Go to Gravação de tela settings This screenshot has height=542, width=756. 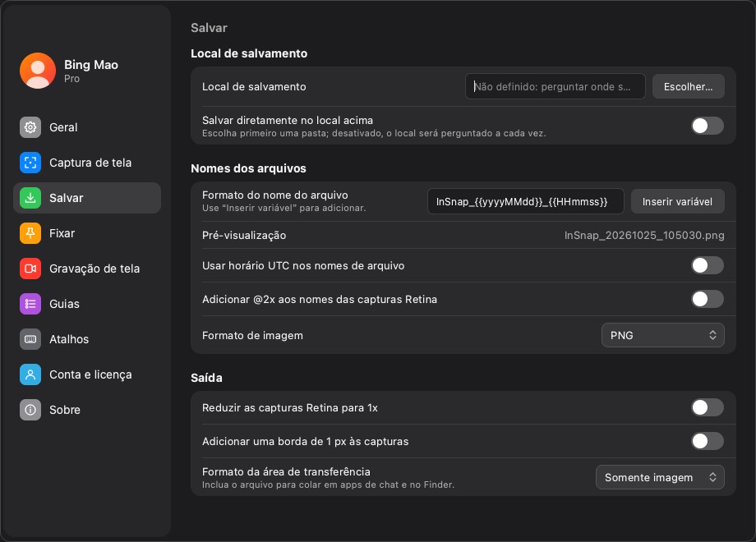tap(87, 269)
